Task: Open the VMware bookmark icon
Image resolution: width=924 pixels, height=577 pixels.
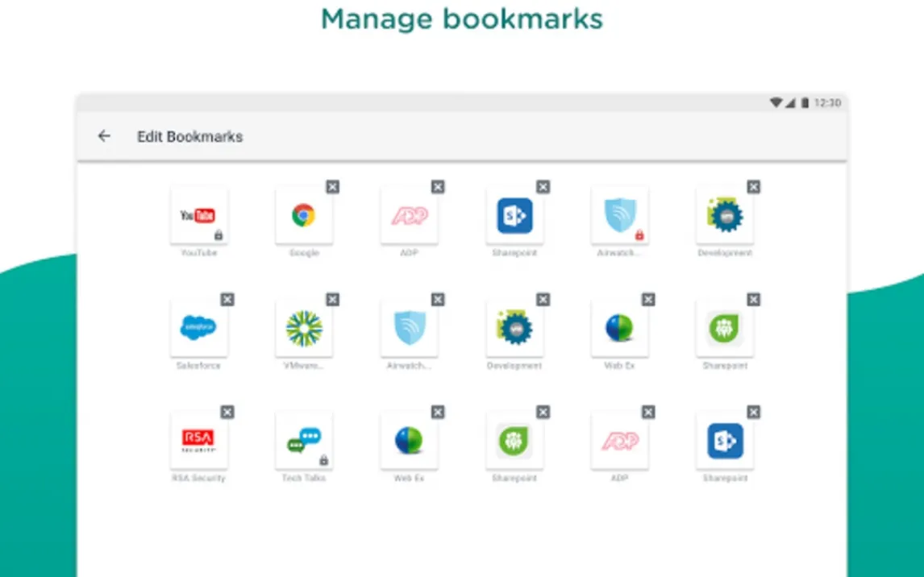Action: (304, 328)
